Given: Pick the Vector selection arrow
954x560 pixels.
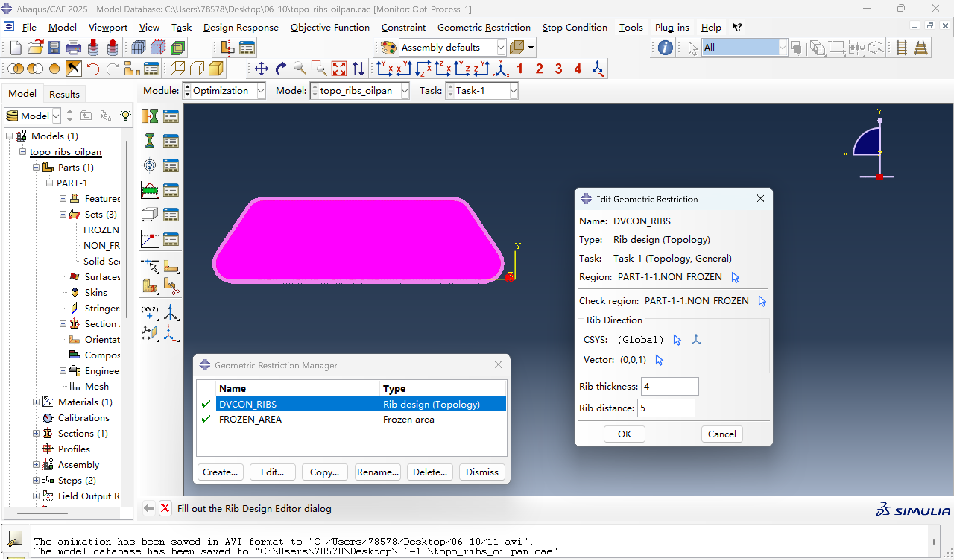Looking at the screenshot, I should 659,360.
